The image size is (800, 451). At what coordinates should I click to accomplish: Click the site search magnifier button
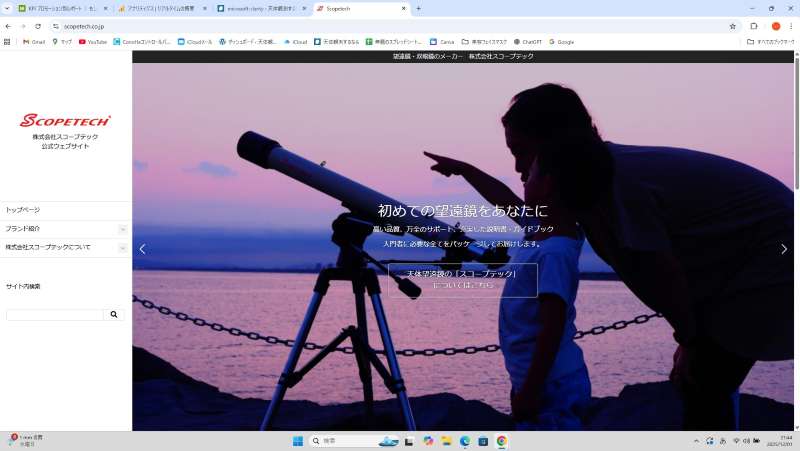pos(114,314)
